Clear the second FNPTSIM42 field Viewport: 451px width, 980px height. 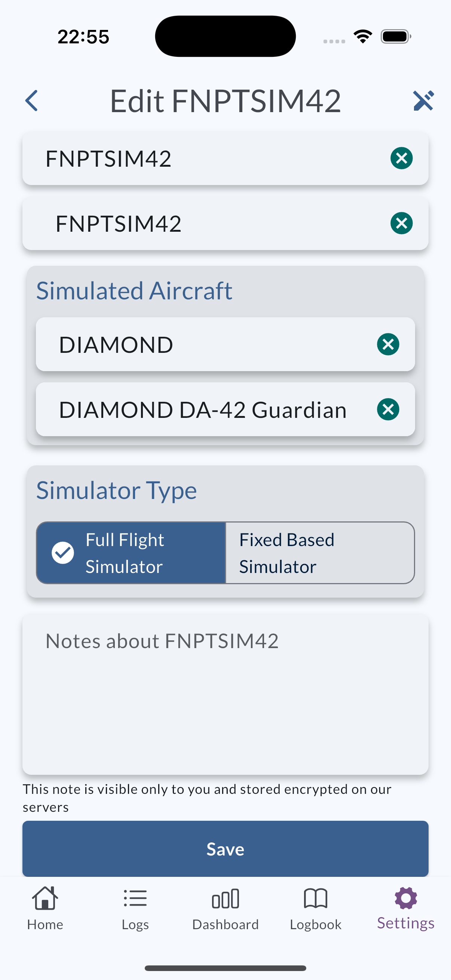tap(401, 223)
